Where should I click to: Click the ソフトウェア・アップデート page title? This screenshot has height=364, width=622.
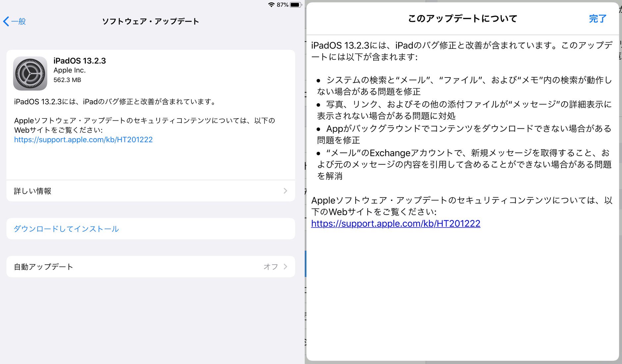point(150,22)
